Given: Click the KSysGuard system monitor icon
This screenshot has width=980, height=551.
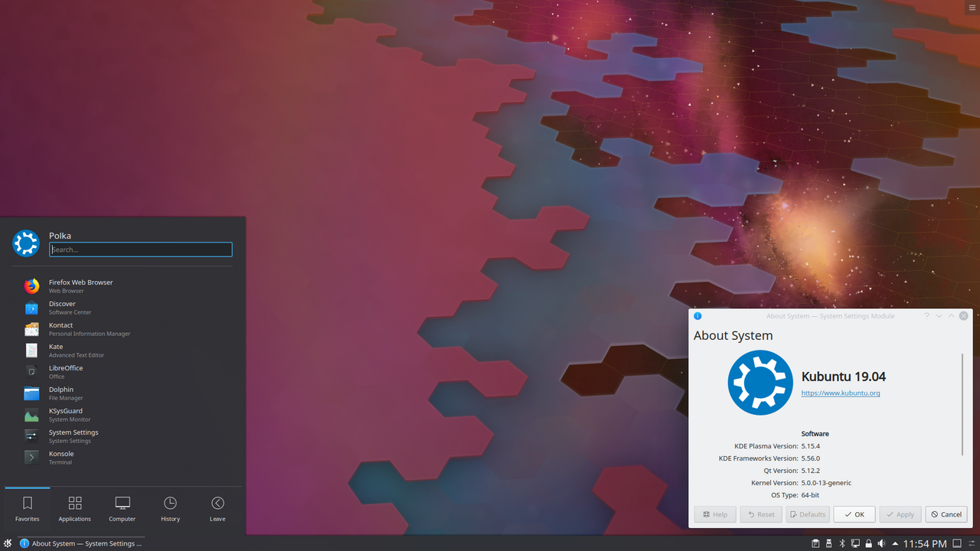Looking at the screenshot, I should click(x=31, y=415).
